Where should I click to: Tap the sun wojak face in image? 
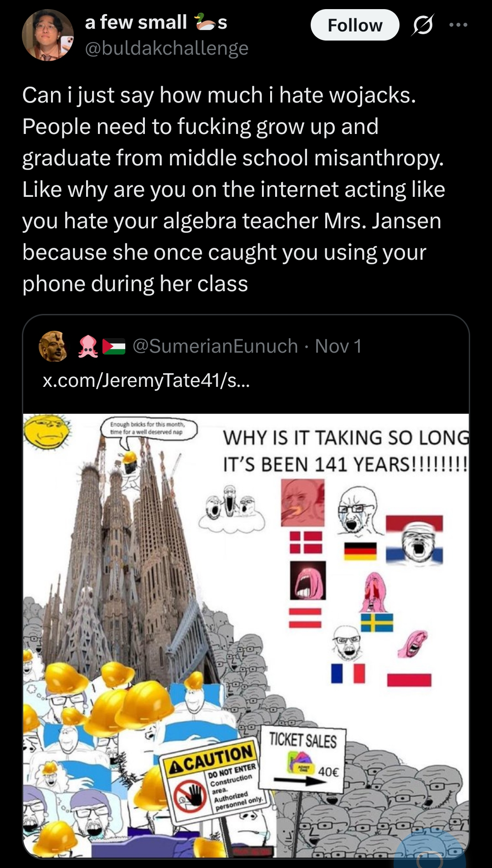click(x=46, y=432)
